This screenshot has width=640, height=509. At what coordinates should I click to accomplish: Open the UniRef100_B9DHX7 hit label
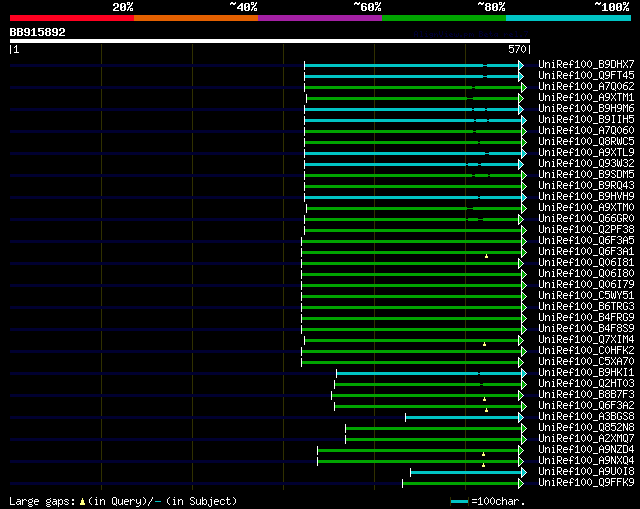tap(572, 64)
